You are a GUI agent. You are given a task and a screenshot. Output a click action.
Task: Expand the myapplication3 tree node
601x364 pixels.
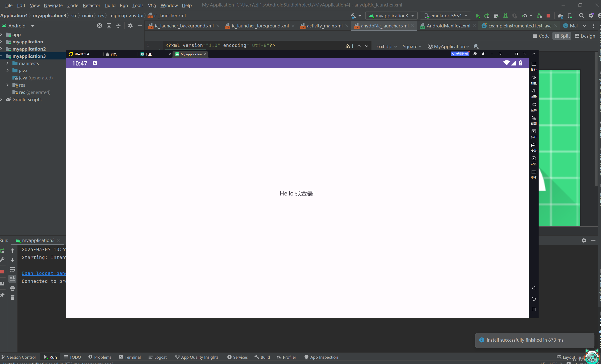(x=3, y=56)
